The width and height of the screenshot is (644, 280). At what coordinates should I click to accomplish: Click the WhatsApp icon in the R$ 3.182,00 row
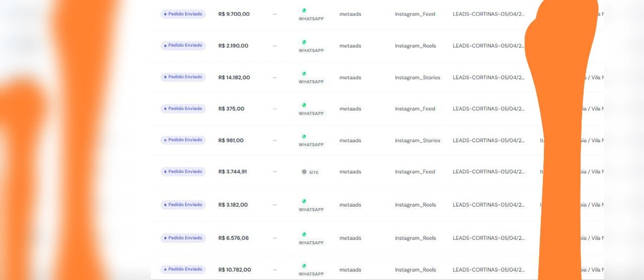click(304, 201)
